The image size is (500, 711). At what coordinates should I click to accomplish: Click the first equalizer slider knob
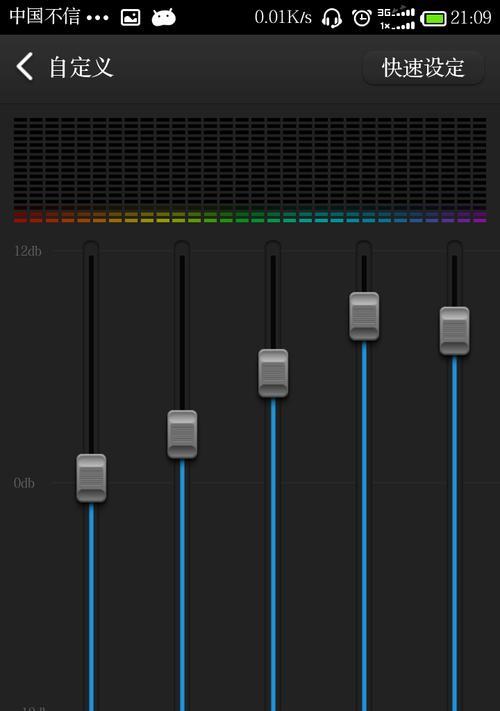pos(91,478)
